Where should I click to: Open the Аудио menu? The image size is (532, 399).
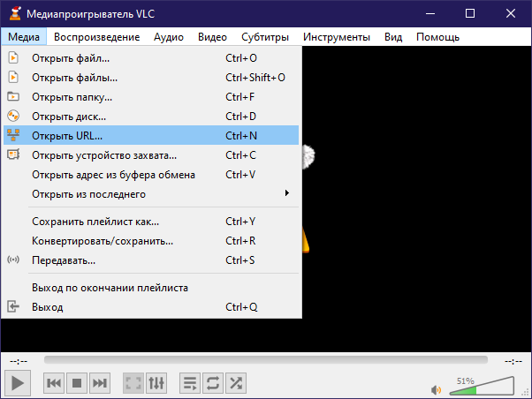click(168, 37)
